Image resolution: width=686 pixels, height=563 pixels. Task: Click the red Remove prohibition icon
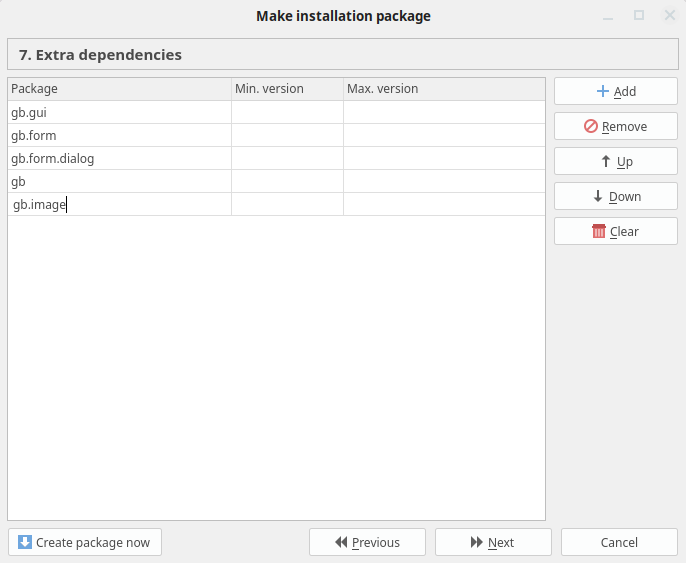tap(591, 126)
